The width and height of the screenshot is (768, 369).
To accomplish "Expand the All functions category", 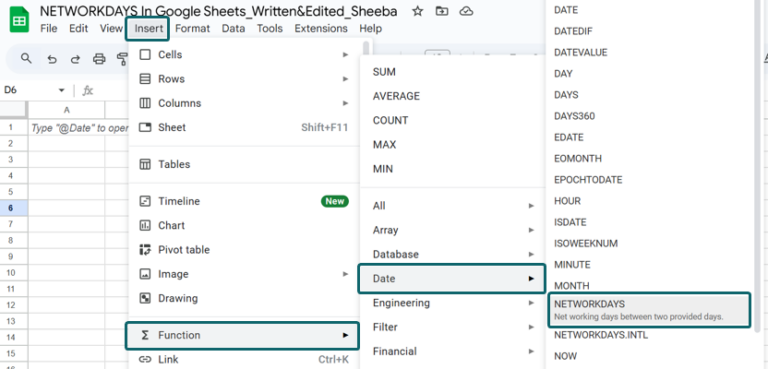I will click(x=453, y=206).
